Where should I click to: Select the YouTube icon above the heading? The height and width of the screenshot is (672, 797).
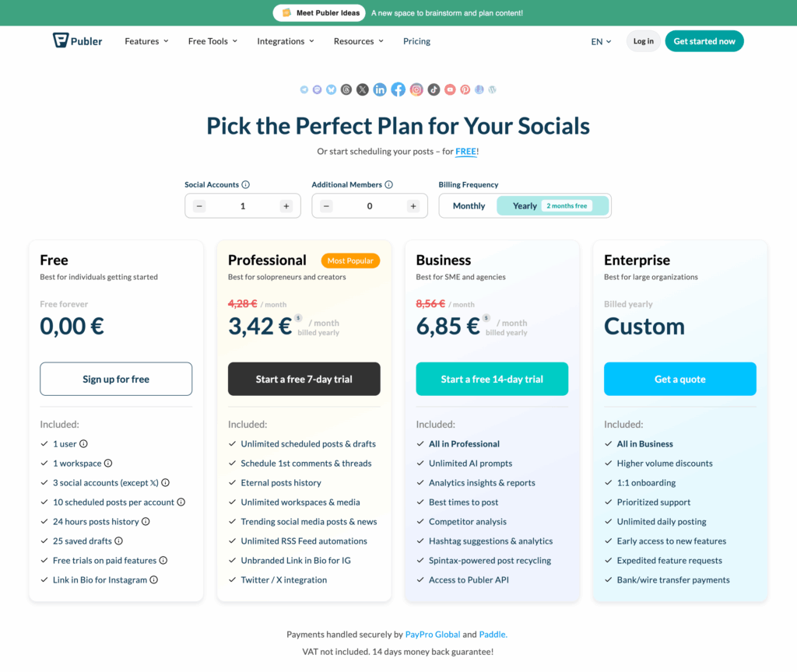click(x=449, y=89)
